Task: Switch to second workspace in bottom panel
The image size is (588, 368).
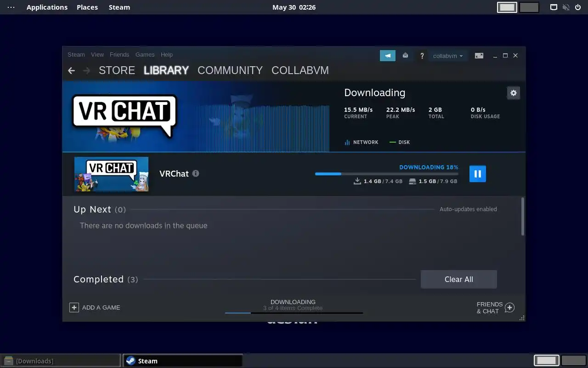Action: [574, 361]
